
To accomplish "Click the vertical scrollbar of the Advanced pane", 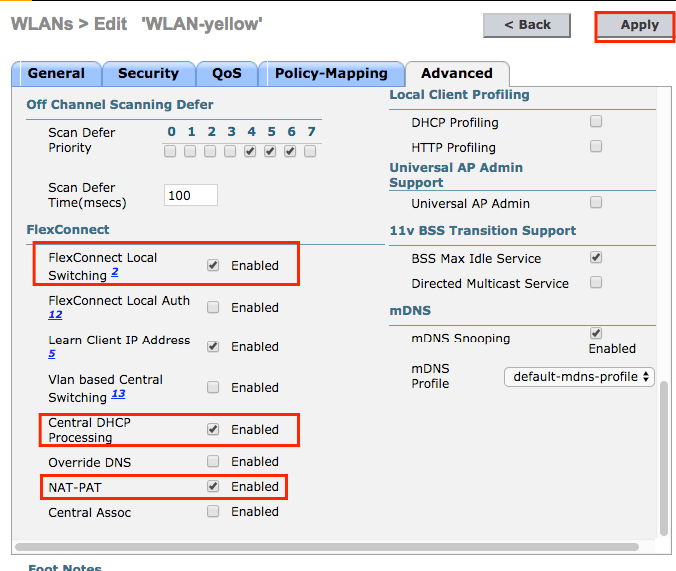I will 664,458.
